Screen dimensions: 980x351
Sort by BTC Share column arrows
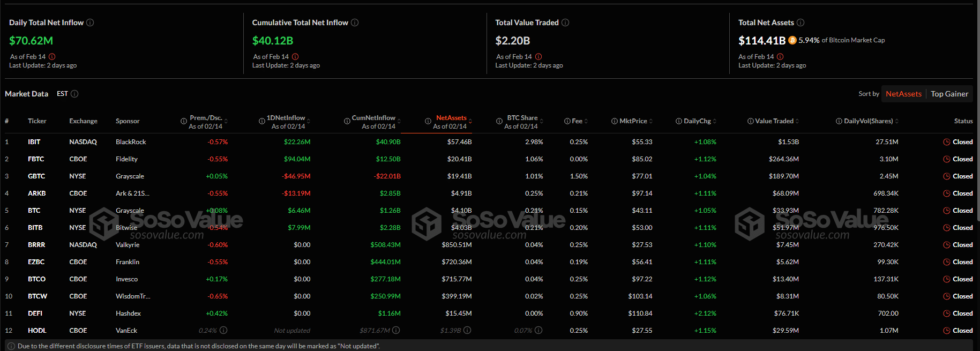pyautogui.click(x=542, y=121)
